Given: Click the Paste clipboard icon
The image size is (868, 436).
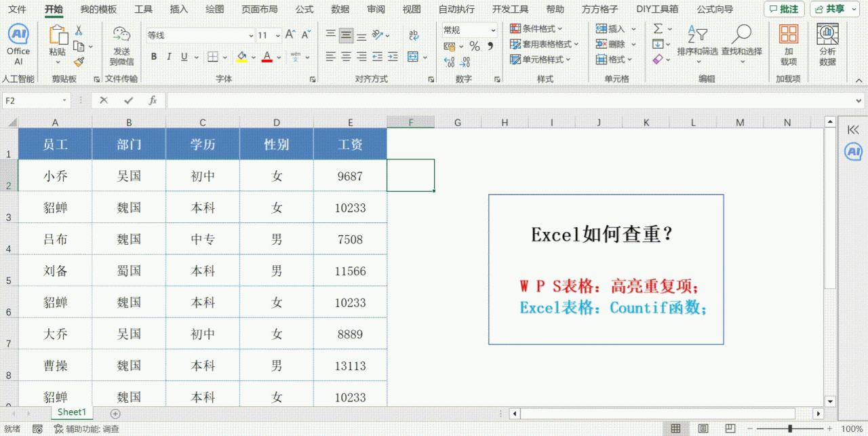Looking at the screenshot, I should (58, 35).
